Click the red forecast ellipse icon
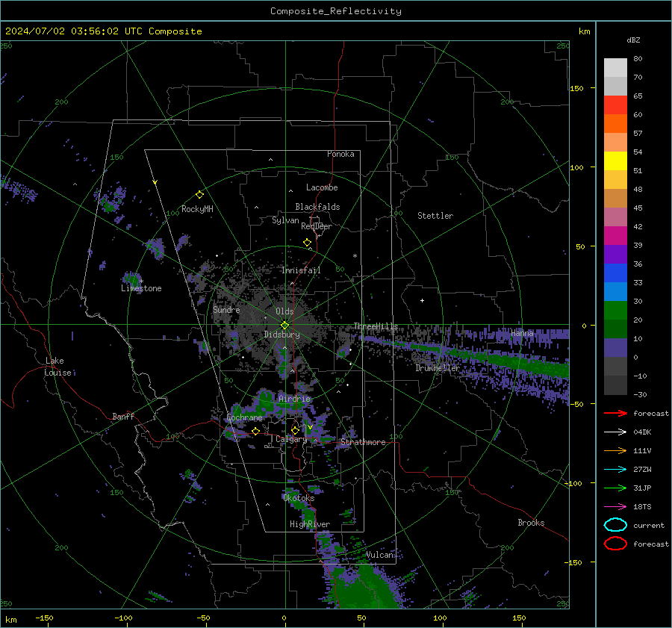Viewport: 672px width, 628px height. pyautogui.click(x=615, y=544)
